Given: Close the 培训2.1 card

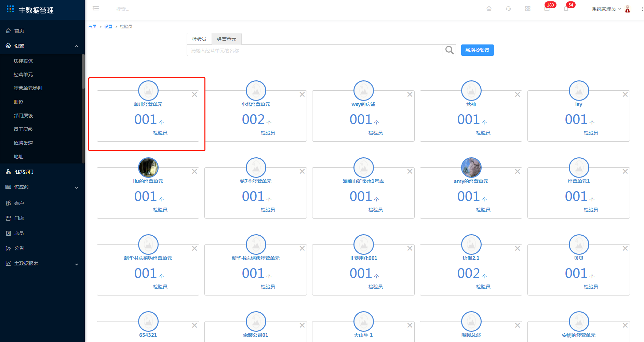Looking at the screenshot, I should pyautogui.click(x=518, y=248).
